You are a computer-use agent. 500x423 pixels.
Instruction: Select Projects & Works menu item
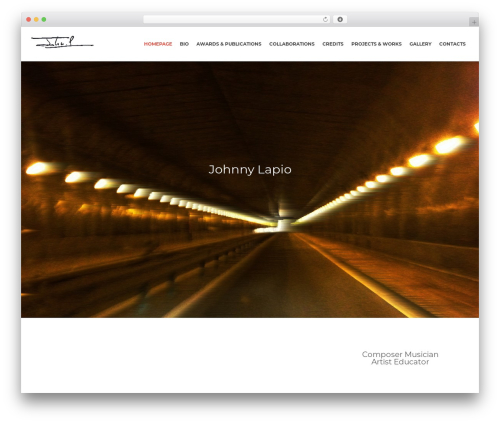pos(376,44)
